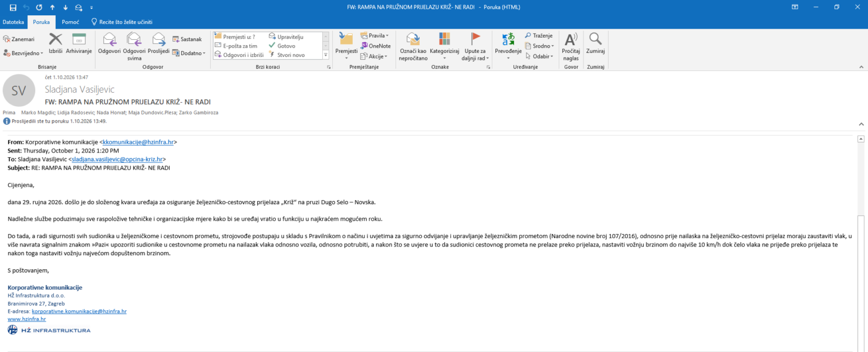Open the Odabir select dropdown
The height and width of the screenshot is (352, 868).
click(x=539, y=56)
